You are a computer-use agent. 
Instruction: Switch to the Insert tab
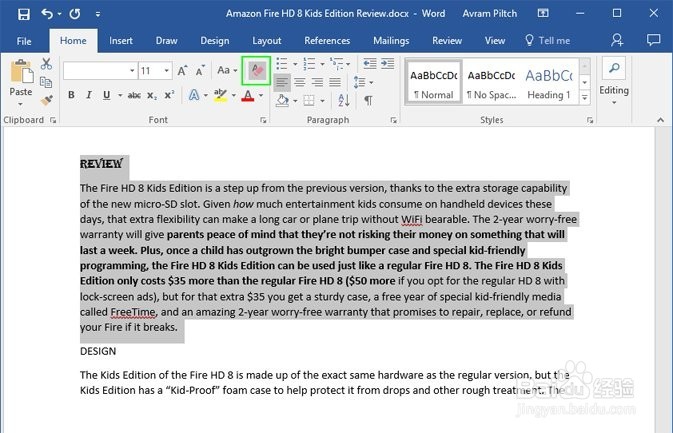tap(121, 41)
